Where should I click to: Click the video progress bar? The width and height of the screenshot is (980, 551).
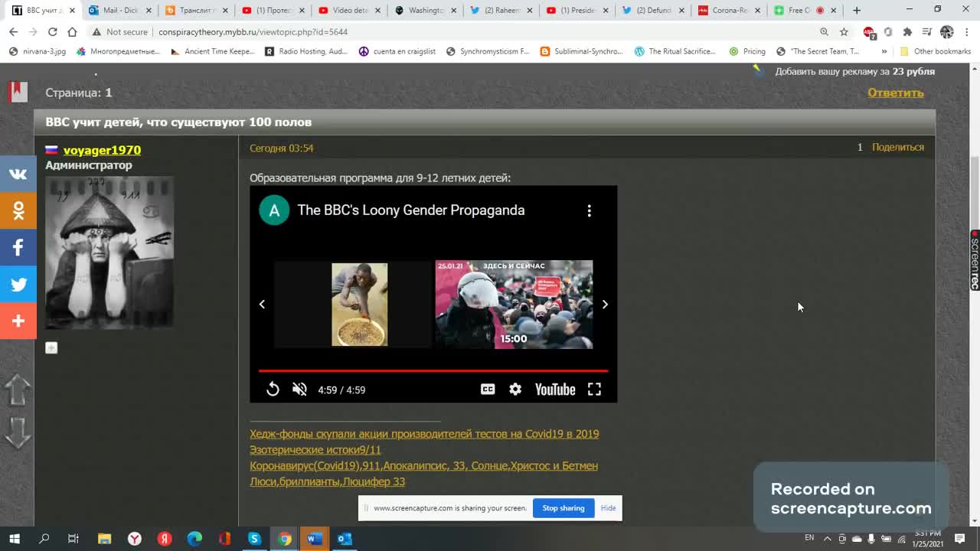pyautogui.click(x=433, y=371)
